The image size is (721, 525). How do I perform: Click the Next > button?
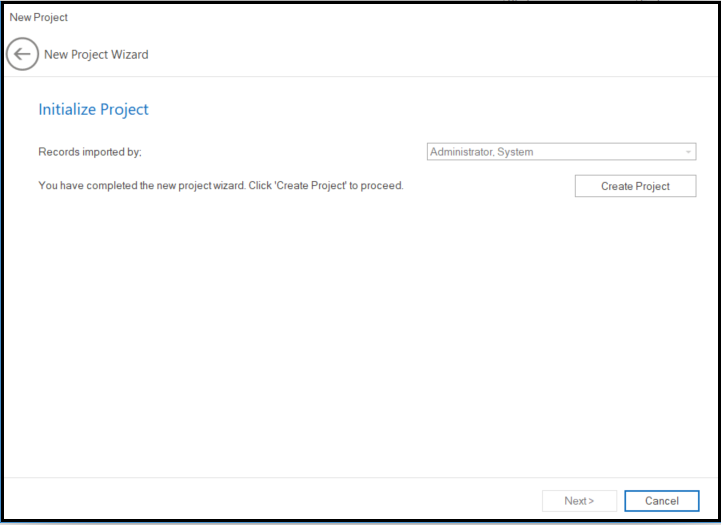click(579, 501)
